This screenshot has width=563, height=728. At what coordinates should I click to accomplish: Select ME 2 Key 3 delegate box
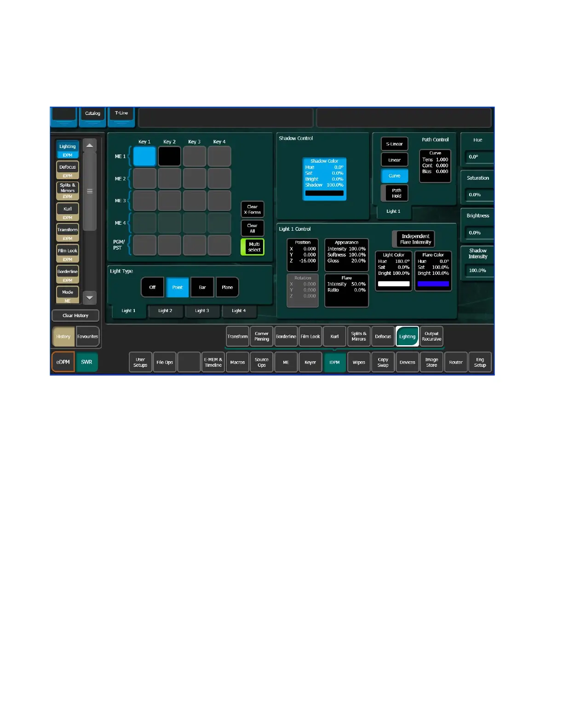[194, 178]
